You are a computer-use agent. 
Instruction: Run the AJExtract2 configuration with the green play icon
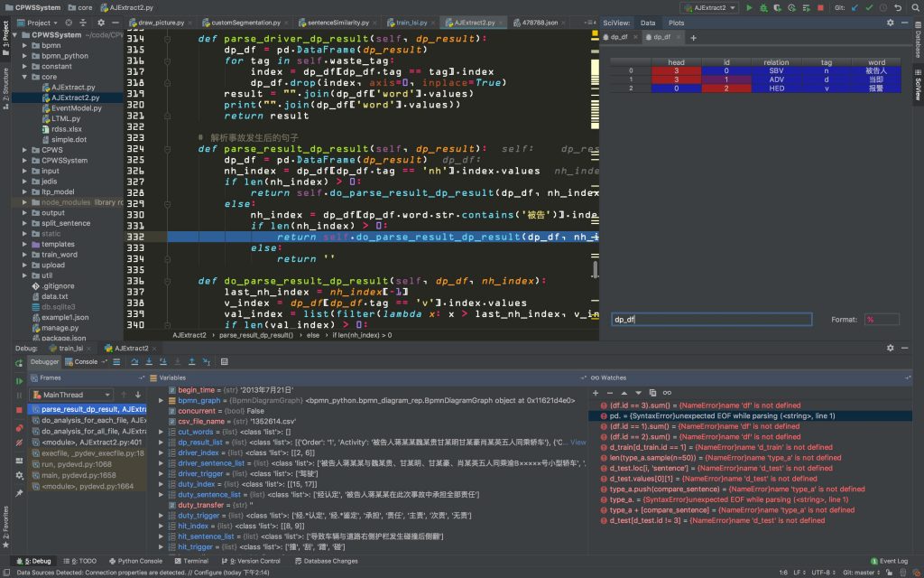point(749,7)
